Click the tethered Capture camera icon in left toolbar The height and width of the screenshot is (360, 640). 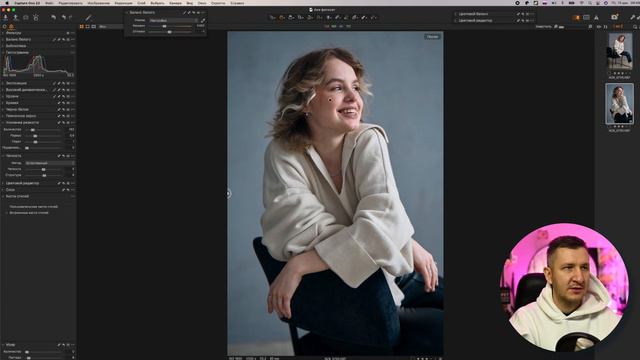coord(26,18)
